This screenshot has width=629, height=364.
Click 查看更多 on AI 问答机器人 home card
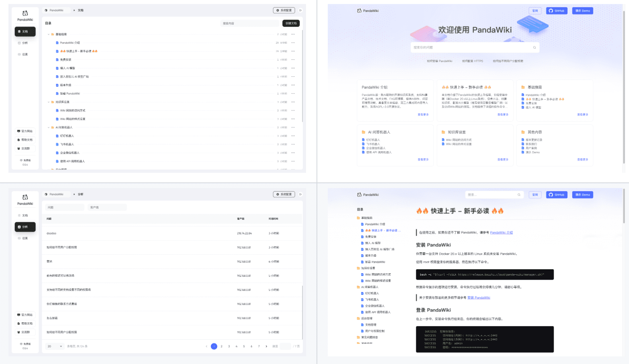coord(423,160)
